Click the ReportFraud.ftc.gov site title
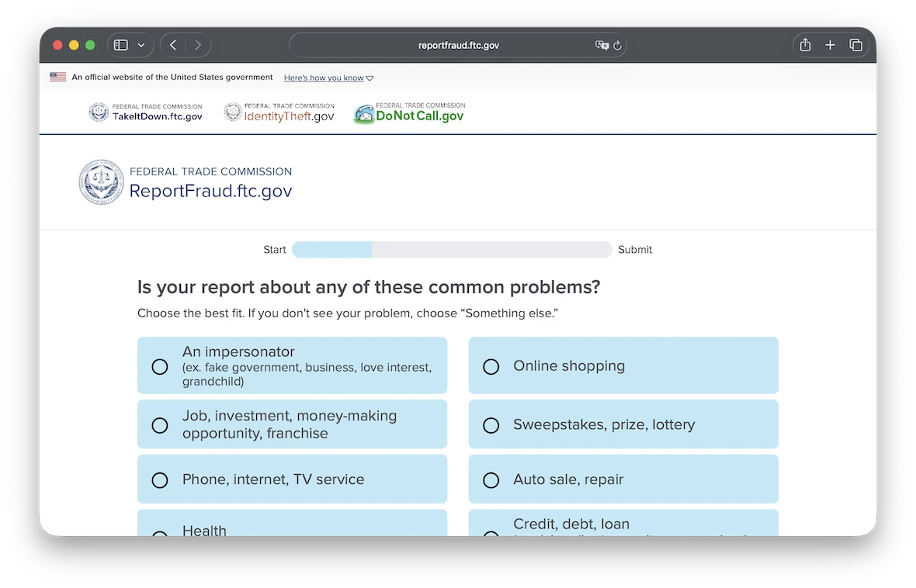The width and height of the screenshot is (916, 588). pyautogui.click(x=210, y=191)
